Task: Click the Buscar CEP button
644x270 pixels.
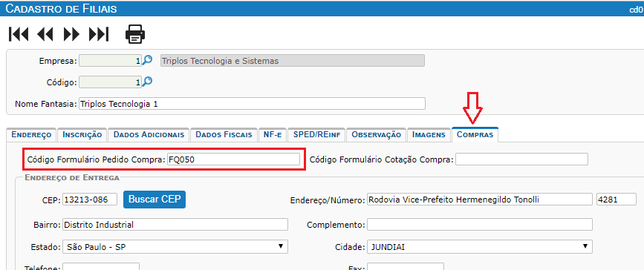Action: pyautogui.click(x=155, y=200)
